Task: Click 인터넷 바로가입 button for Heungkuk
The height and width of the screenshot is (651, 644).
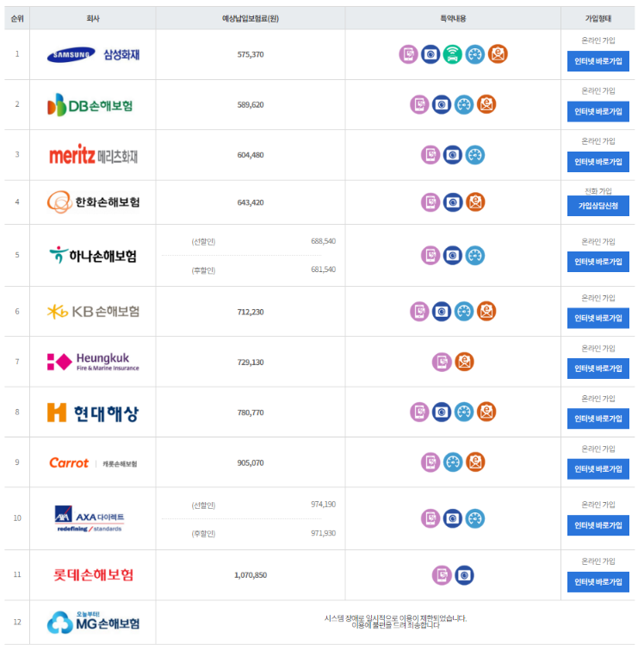Action: [598, 369]
